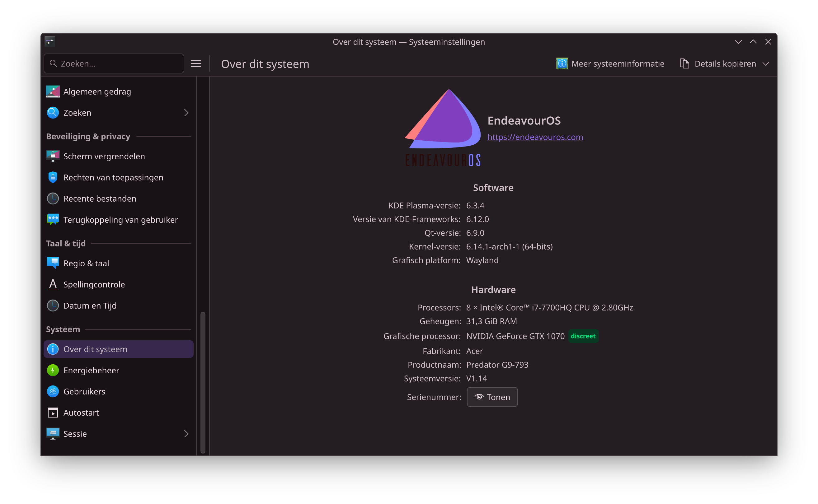Click the KDE Plasma version 6.3.4

(x=475, y=206)
